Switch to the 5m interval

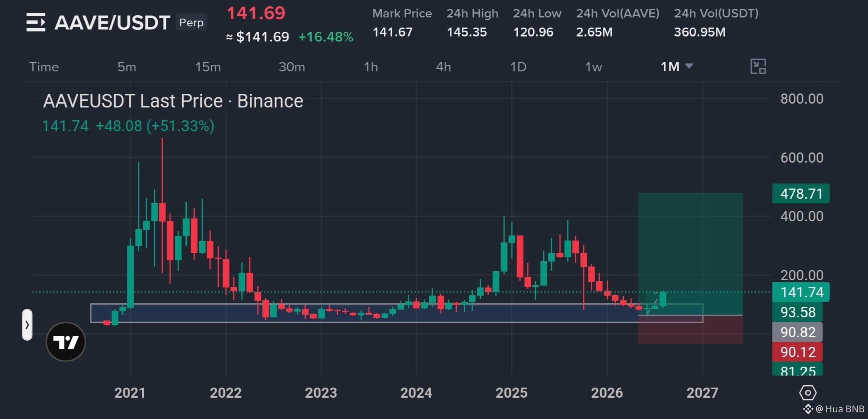[127, 67]
